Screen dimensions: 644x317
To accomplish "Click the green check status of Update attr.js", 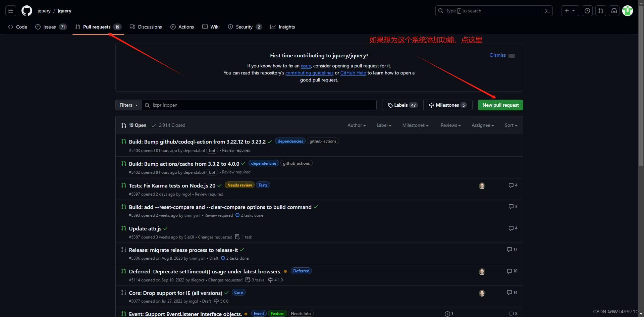I will [165, 228].
